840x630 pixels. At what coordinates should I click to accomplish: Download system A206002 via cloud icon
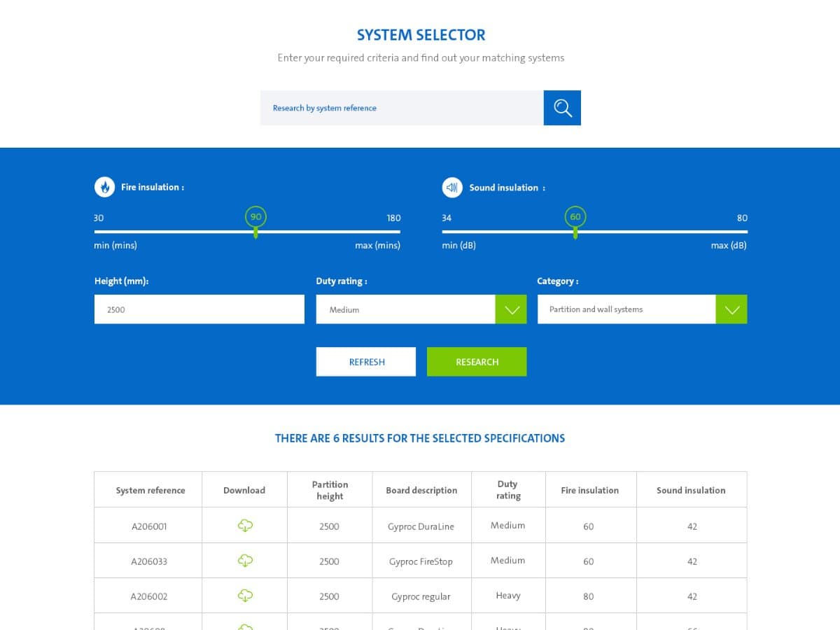tap(245, 596)
